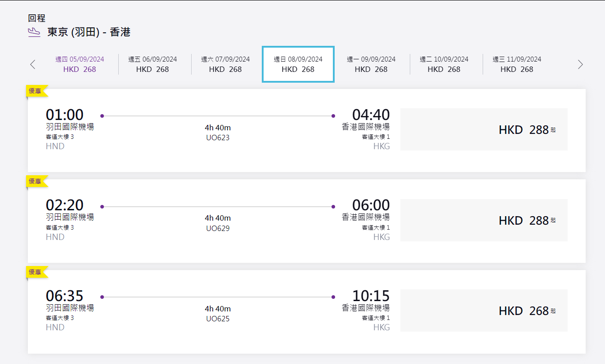Select HKD 288 fare for the 02:20 flight
This screenshot has width=605, height=364.
(x=484, y=221)
